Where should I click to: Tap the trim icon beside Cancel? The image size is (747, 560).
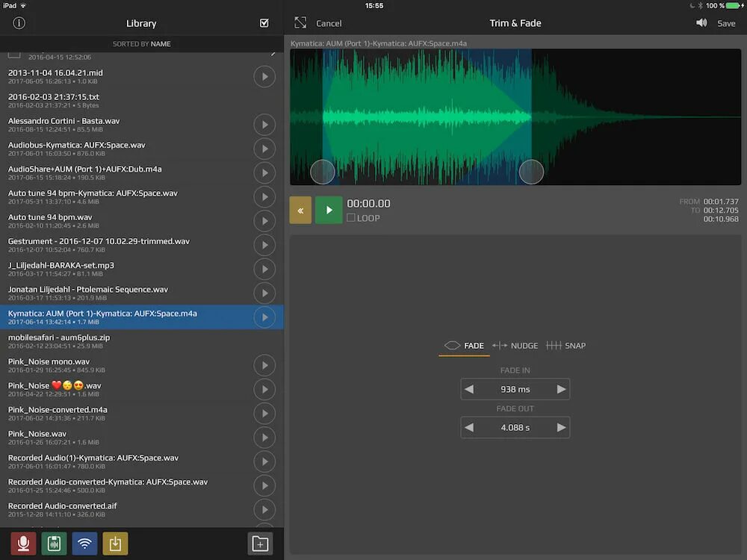point(300,23)
